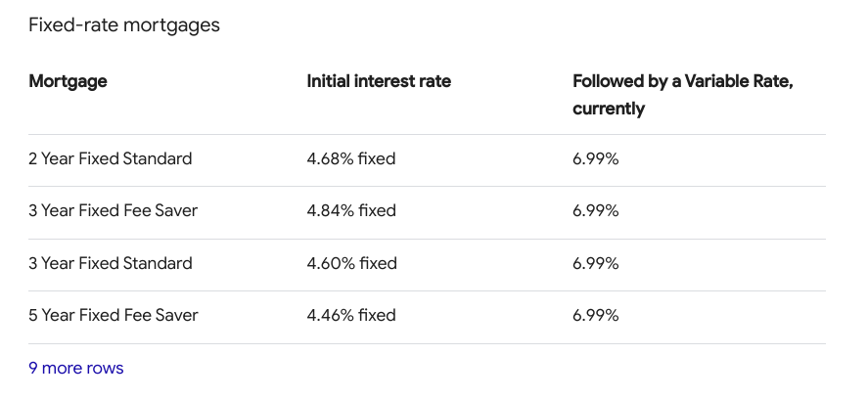Click 6.99% in the 3 Year Fixed Standard row
The image size is (868, 400).
click(x=596, y=263)
